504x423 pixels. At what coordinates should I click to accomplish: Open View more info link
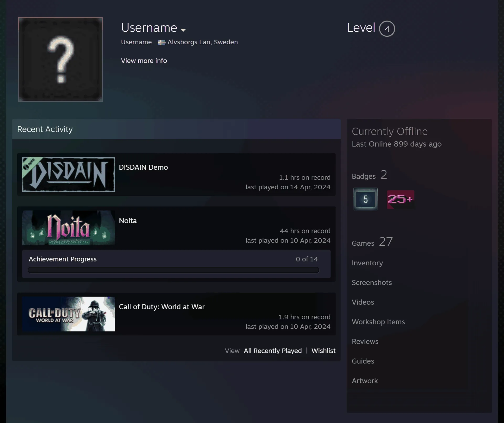pyautogui.click(x=144, y=61)
